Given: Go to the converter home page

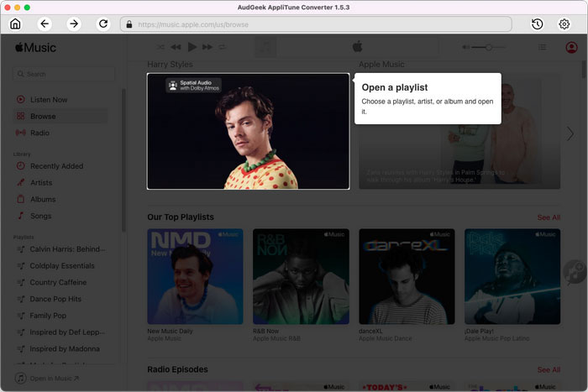Looking at the screenshot, I should point(15,24).
